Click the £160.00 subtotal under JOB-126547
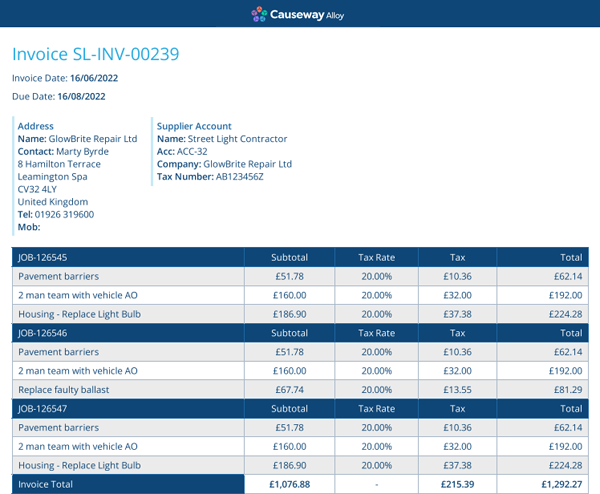This screenshot has height=494, width=600. pyautogui.click(x=289, y=447)
